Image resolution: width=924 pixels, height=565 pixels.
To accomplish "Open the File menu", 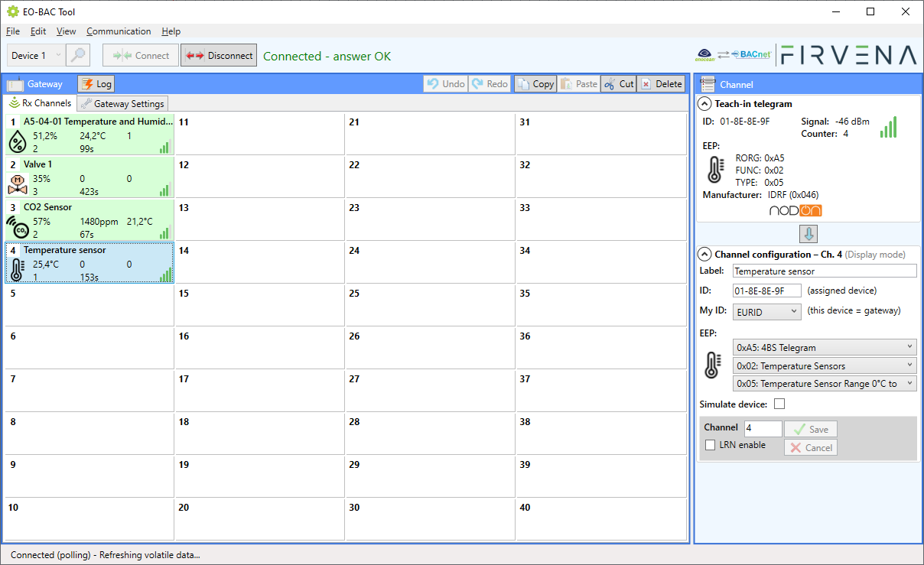I will pyautogui.click(x=13, y=31).
